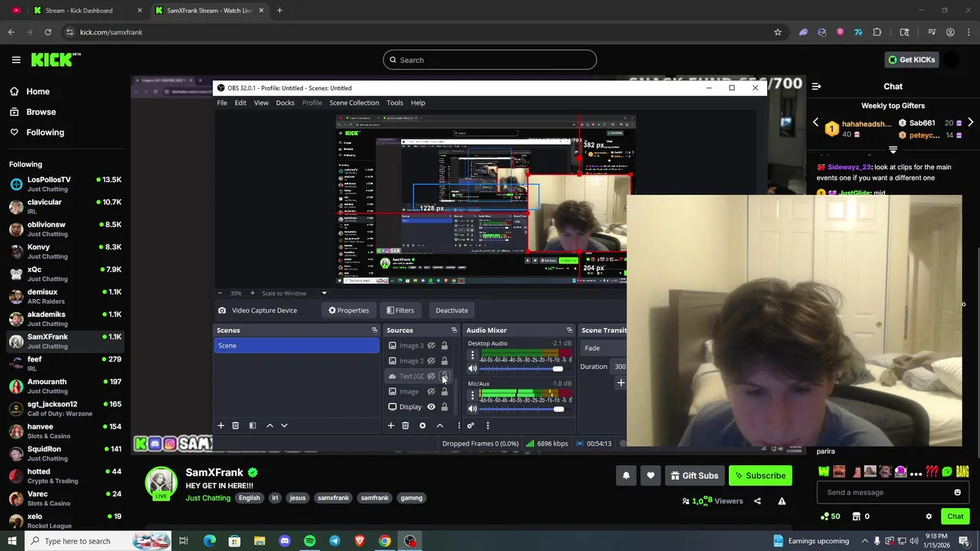Enable notifications with the bell icon

pos(626,476)
